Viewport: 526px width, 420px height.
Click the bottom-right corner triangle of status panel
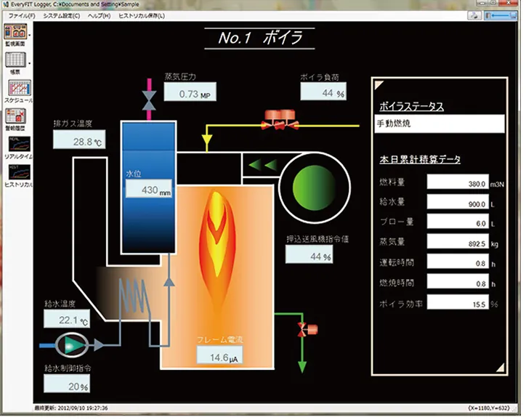click(501, 368)
